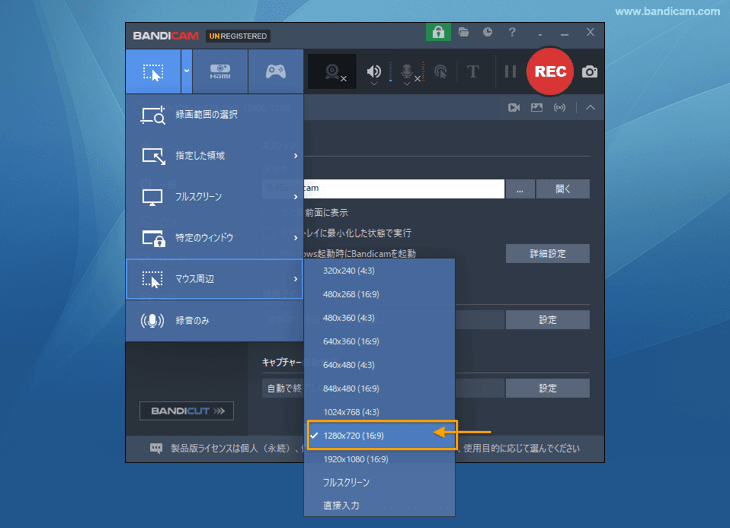Switch to game recording mode
The width and height of the screenshot is (730, 528).
(276, 71)
